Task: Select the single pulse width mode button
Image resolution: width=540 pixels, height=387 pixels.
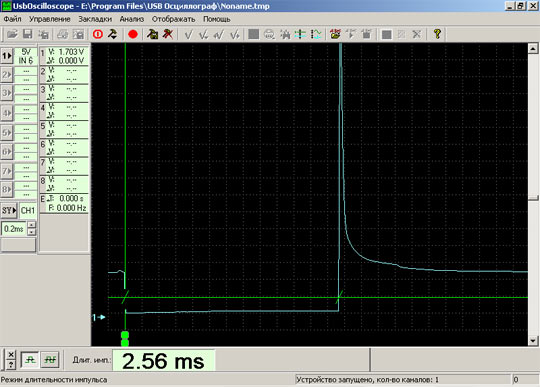Action: click(30, 360)
